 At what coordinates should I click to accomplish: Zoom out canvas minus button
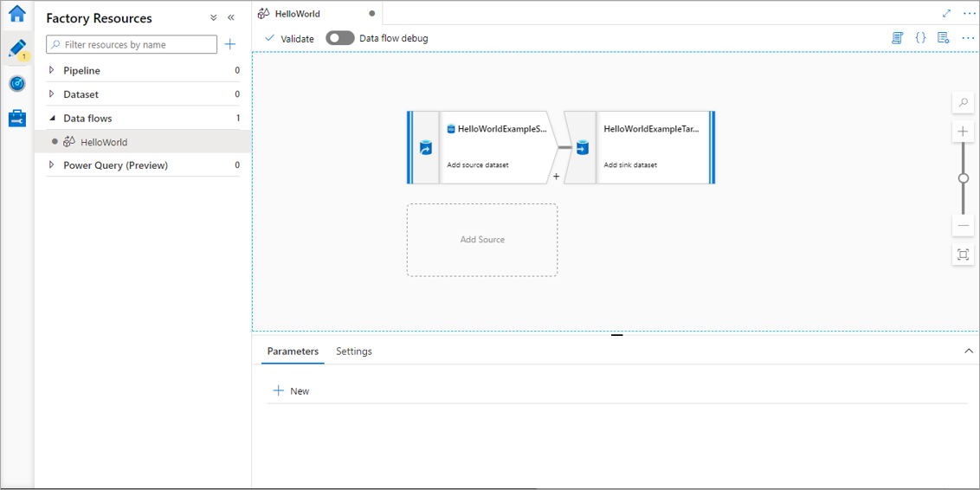[964, 225]
